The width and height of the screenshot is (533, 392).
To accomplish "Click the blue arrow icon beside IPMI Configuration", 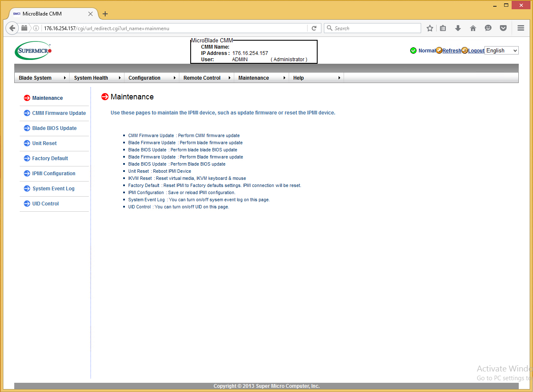I will [27, 174].
